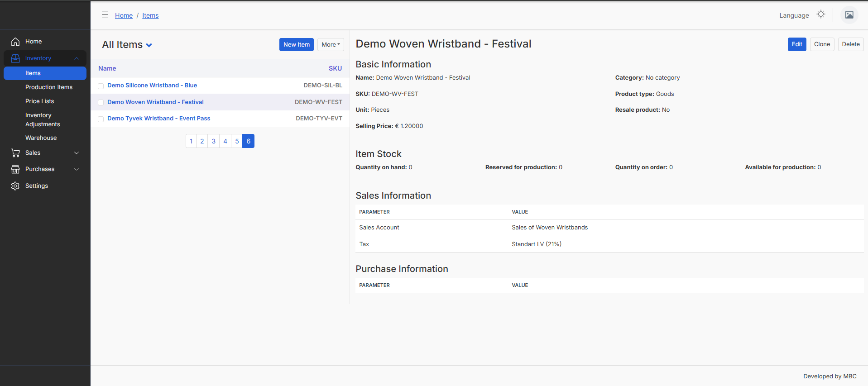This screenshot has width=868, height=386.
Task: Click the Clone button
Action: point(822,44)
